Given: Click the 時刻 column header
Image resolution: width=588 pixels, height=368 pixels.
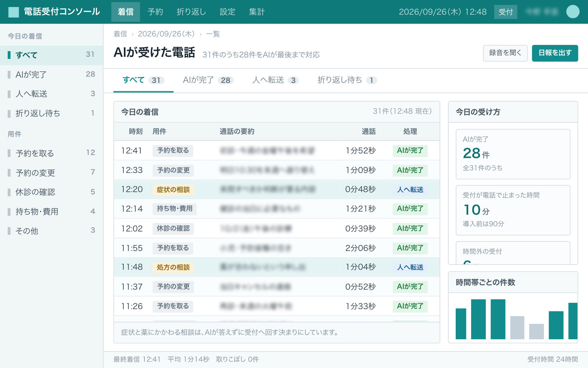Looking at the screenshot, I should click(136, 131).
